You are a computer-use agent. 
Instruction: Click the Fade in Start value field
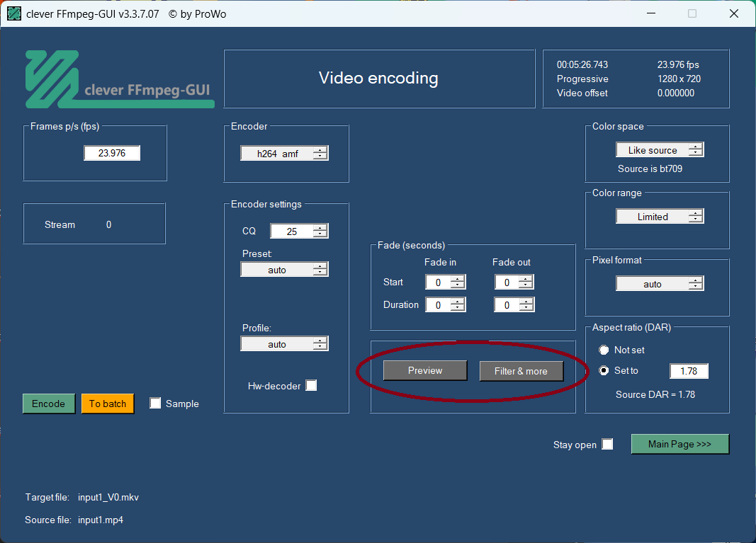point(438,282)
